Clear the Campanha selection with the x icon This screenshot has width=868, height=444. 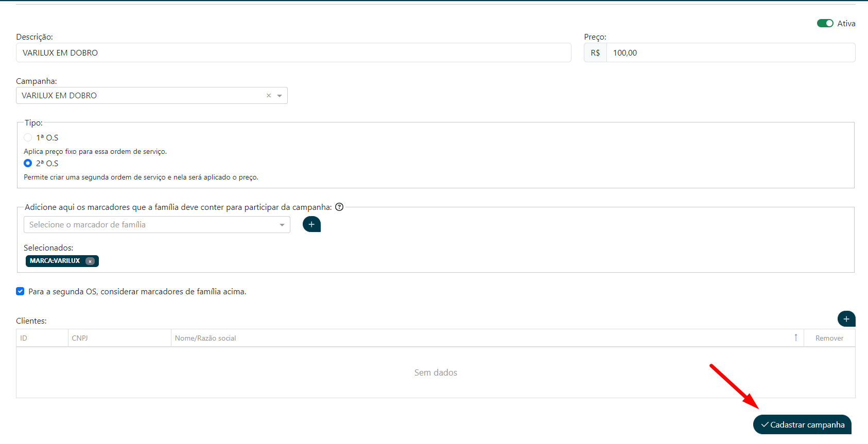pos(269,96)
